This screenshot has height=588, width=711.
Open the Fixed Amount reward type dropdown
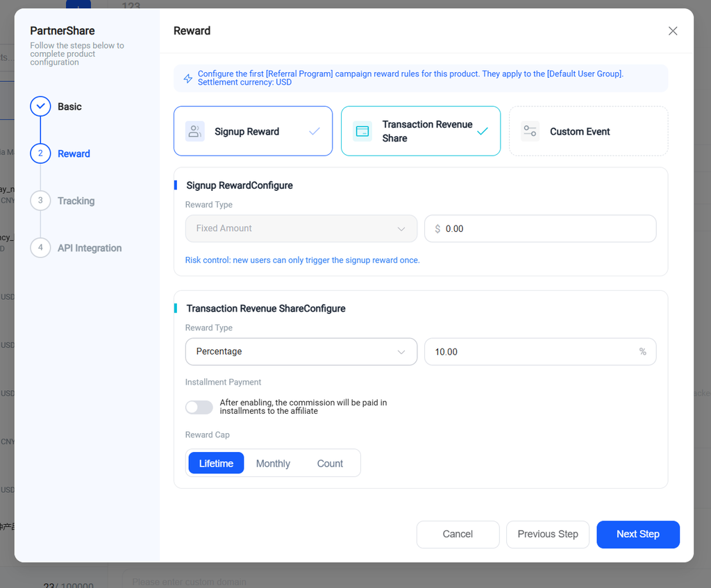tap(301, 228)
